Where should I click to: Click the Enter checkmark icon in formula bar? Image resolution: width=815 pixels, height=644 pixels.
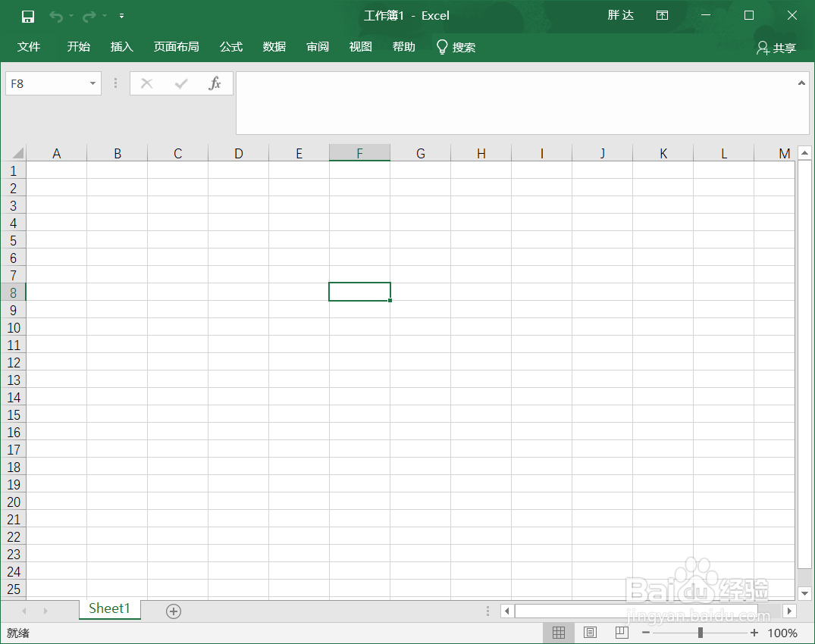[x=181, y=83]
